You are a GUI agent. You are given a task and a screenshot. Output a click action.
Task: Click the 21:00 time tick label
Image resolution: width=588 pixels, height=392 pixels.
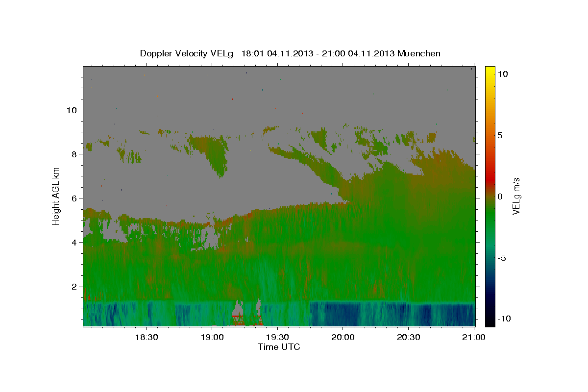tap(474, 338)
